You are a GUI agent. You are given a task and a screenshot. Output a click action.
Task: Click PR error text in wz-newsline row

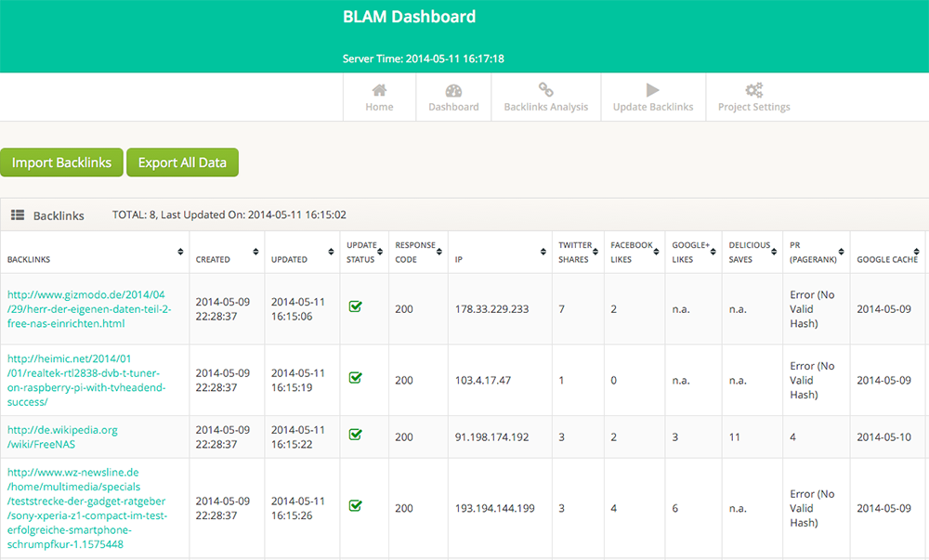[x=812, y=508]
